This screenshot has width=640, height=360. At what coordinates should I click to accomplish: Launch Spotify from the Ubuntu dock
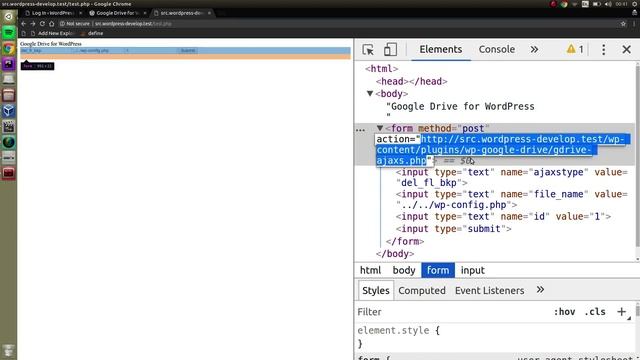tap(9, 32)
